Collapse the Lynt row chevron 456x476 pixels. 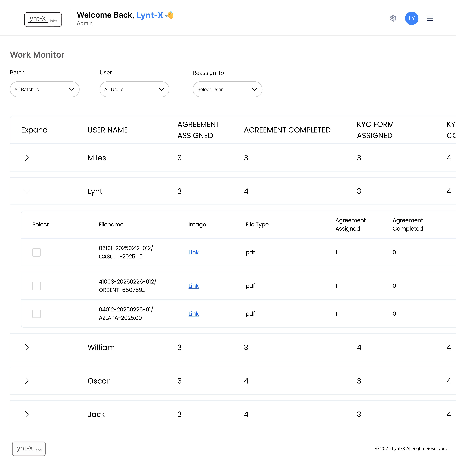pos(26,191)
